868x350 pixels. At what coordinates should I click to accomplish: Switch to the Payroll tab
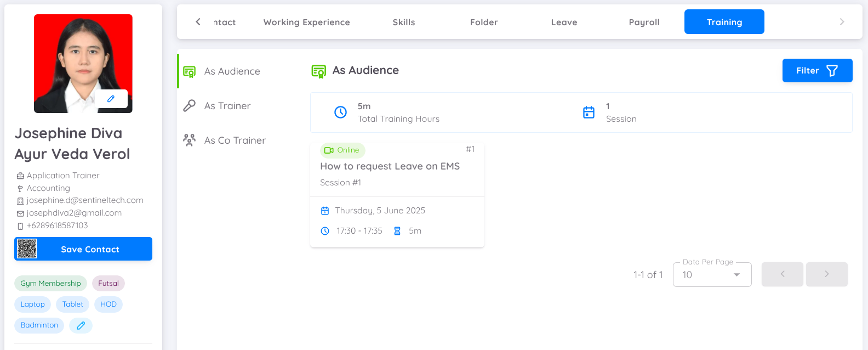point(644,22)
